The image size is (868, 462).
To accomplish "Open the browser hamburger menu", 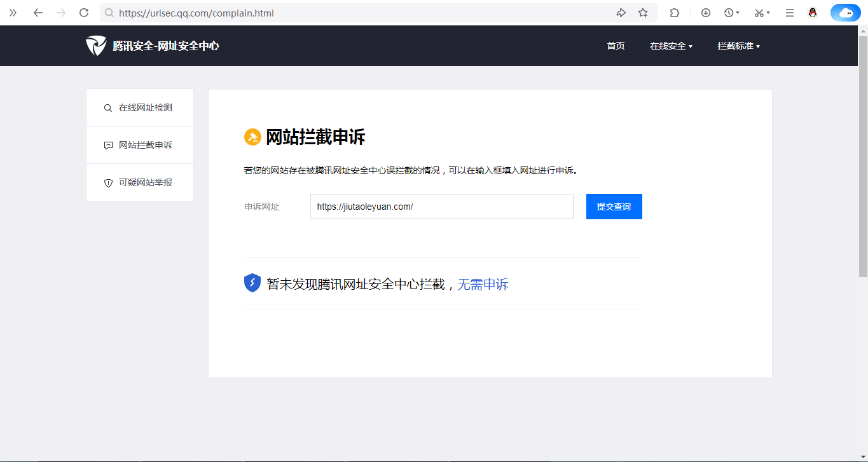I will point(790,13).
